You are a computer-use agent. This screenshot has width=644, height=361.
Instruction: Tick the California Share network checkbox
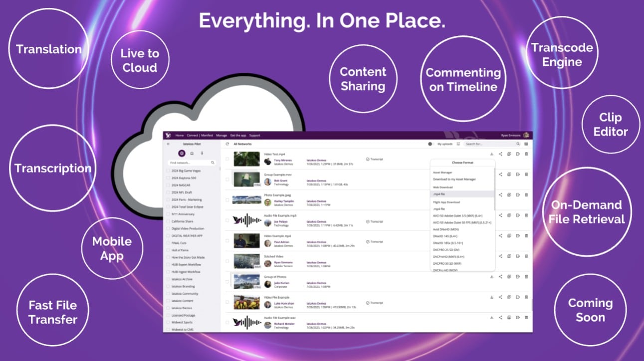[x=168, y=221]
